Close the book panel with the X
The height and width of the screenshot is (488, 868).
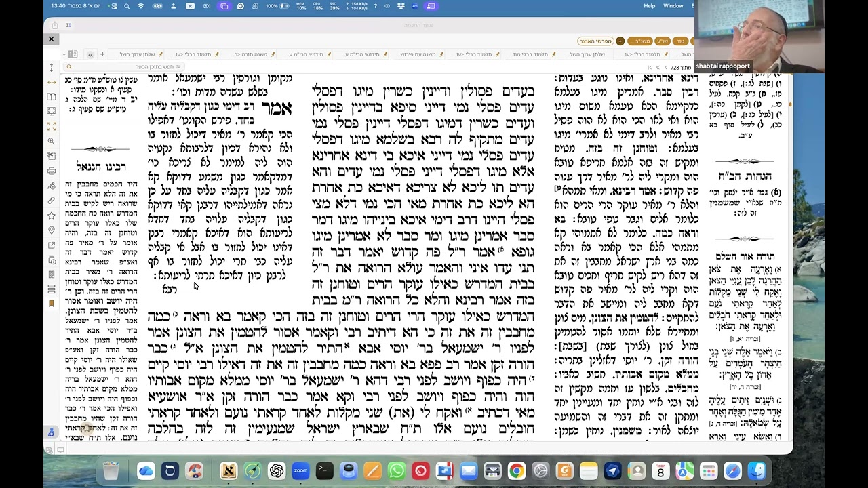[51, 39]
